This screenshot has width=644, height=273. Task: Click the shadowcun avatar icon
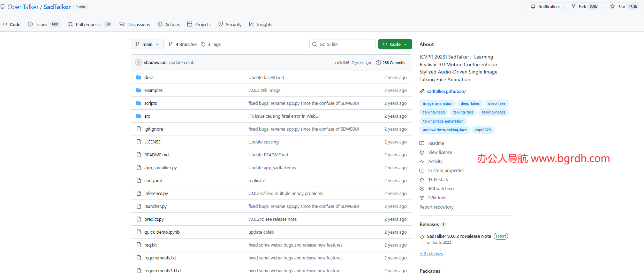138,63
